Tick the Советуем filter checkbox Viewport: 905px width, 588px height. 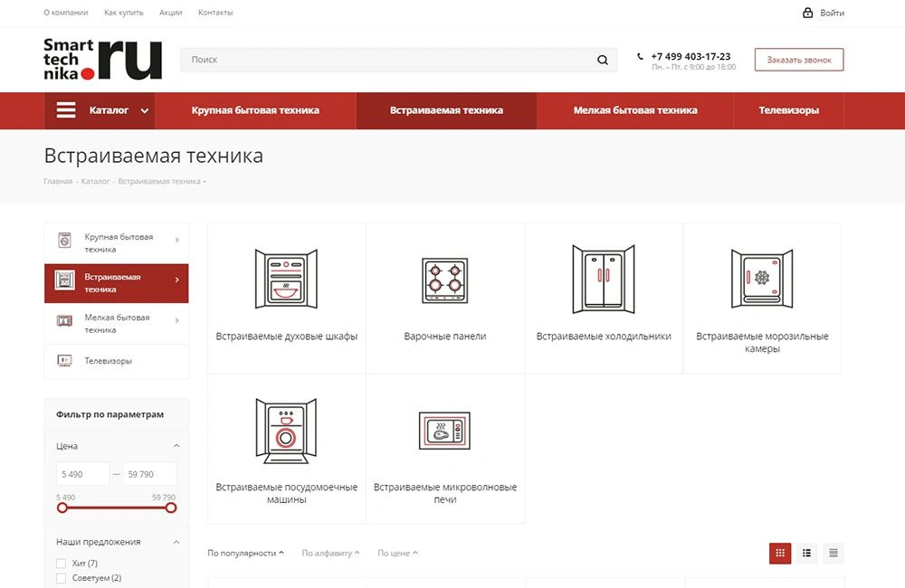pyautogui.click(x=62, y=578)
